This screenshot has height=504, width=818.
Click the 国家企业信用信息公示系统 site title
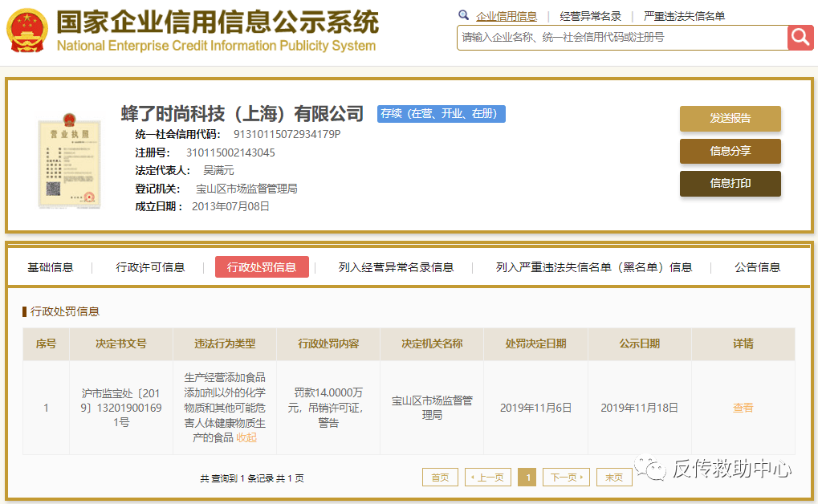point(218,22)
